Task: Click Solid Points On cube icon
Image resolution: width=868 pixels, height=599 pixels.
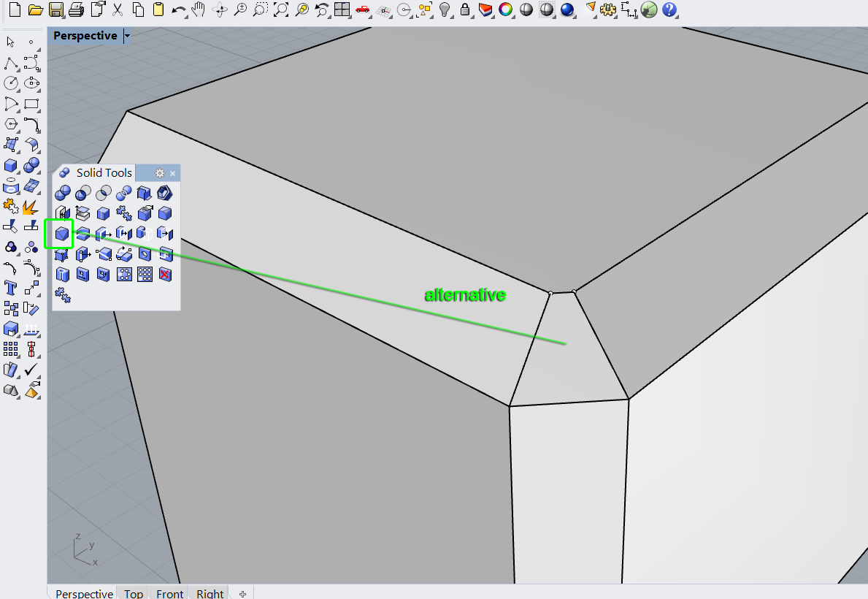Action: (62, 254)
